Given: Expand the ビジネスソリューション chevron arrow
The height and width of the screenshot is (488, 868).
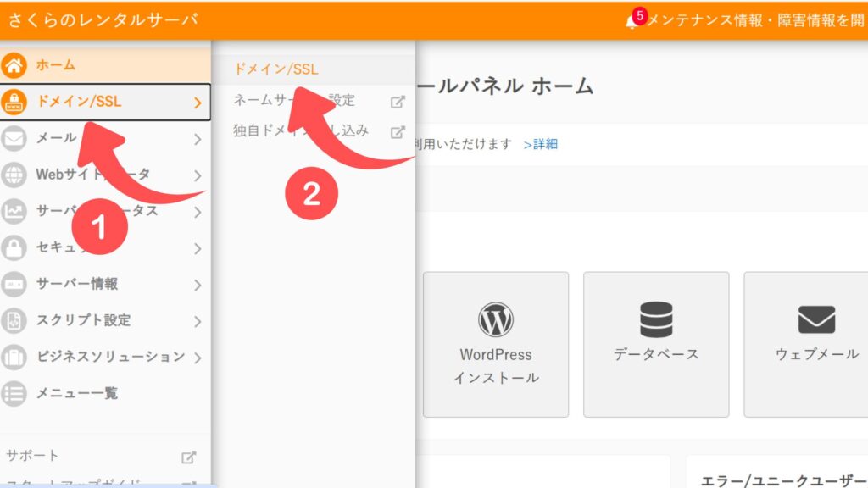Looking at the screenshot, I should [198, 358].
